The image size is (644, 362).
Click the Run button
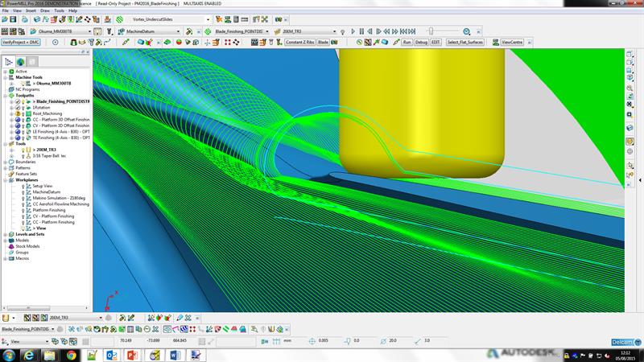407,43
